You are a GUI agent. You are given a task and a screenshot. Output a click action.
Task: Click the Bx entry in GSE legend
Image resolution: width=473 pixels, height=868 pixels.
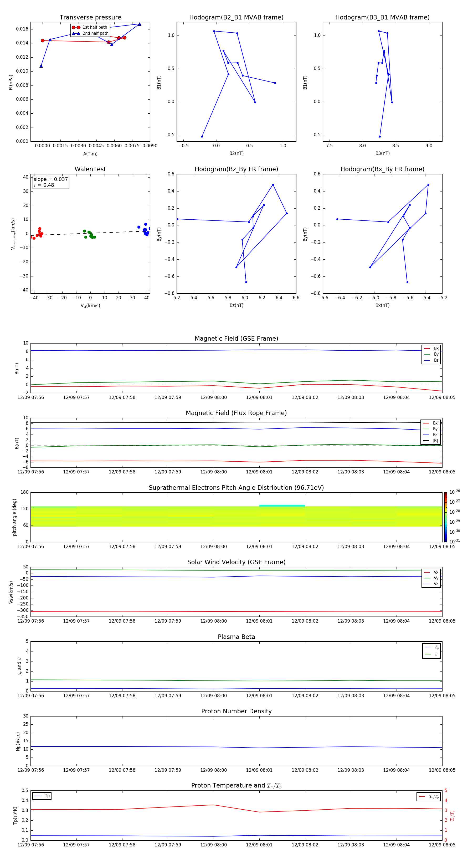[431, 349]
